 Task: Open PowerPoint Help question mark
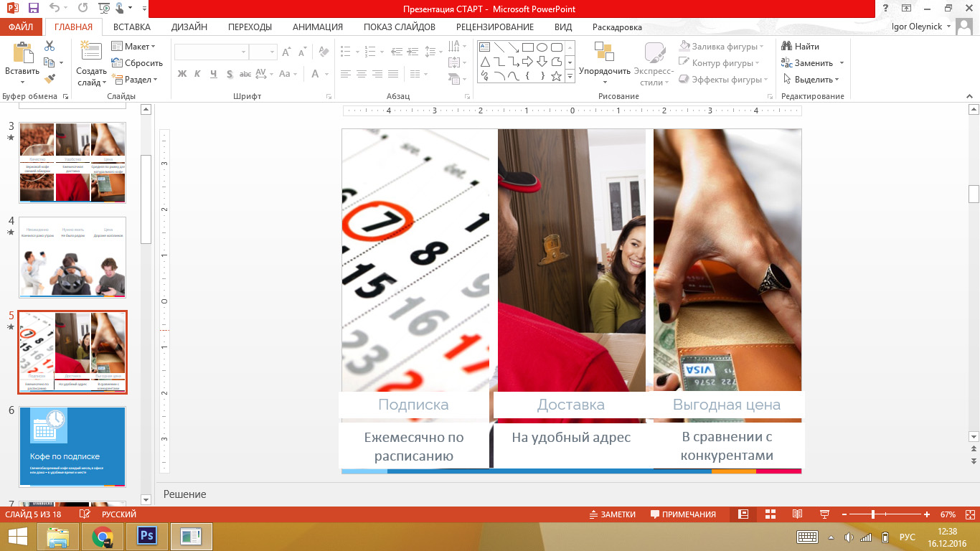887,9
